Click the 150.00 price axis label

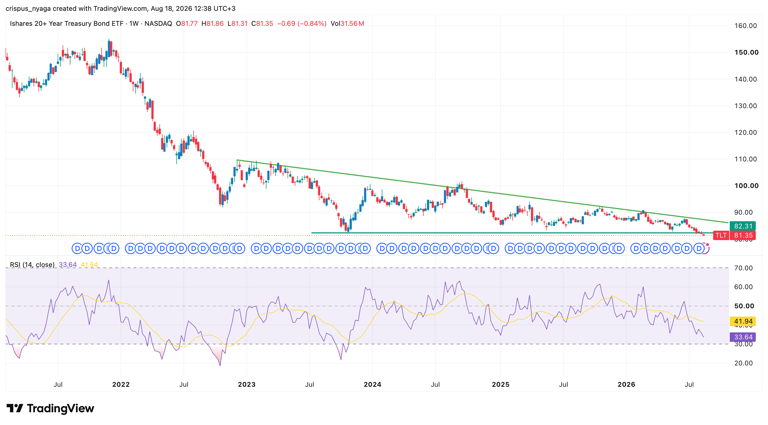click(745, 52)
